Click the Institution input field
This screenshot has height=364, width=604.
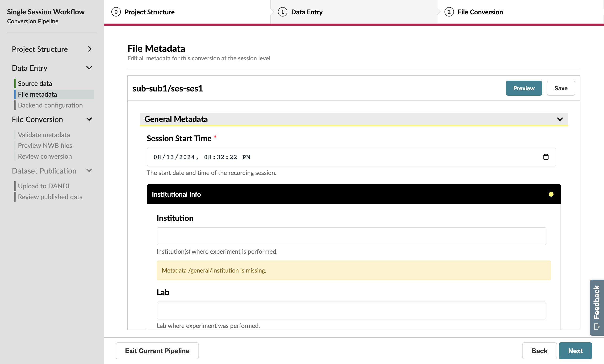pyautogui.click(x=351, y=236)
